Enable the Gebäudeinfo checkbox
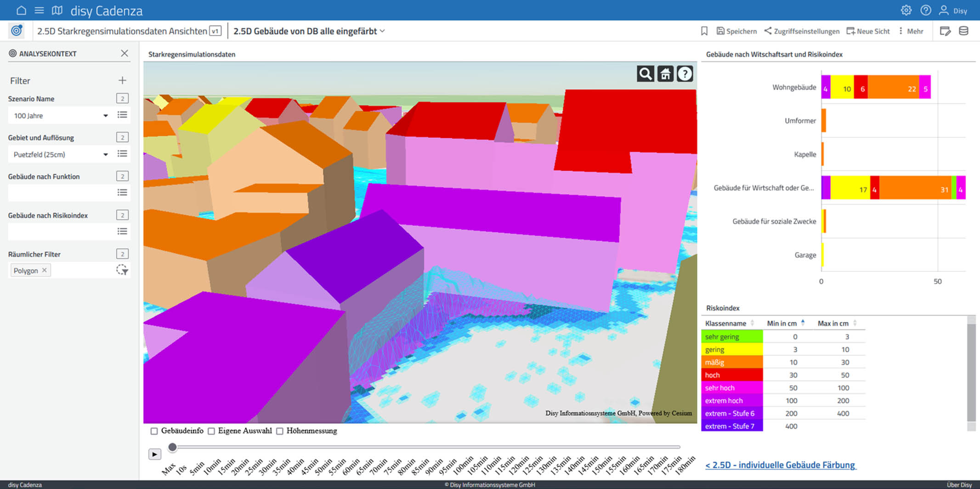This screenshot has height=489, width=980. [x=154, y=431]
